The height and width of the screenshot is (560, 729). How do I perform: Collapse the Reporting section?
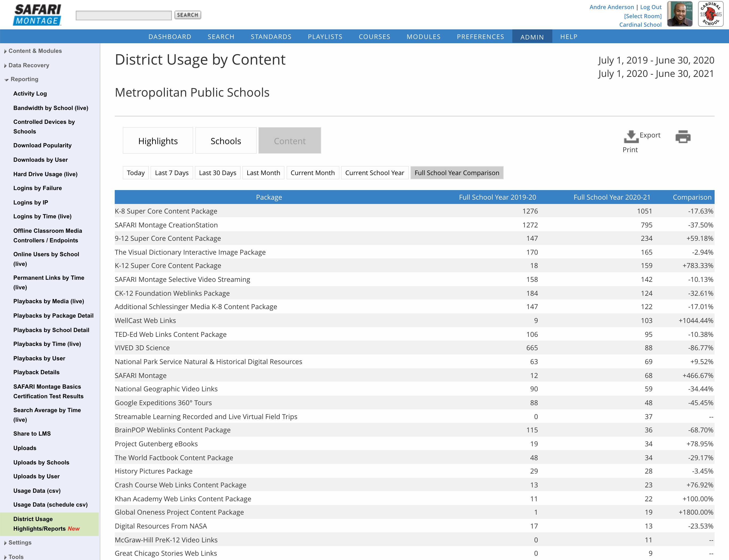coord(24,79)
